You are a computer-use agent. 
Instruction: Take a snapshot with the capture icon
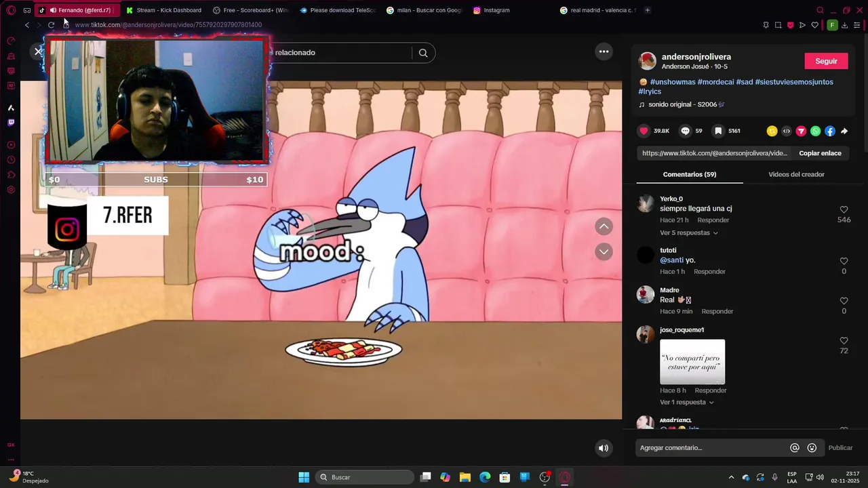[778, 25]
